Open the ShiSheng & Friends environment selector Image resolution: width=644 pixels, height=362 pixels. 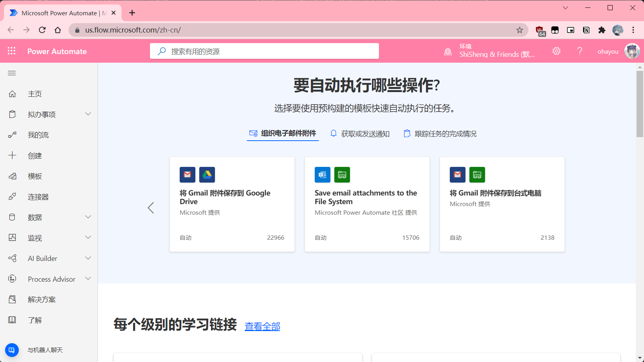497,51
